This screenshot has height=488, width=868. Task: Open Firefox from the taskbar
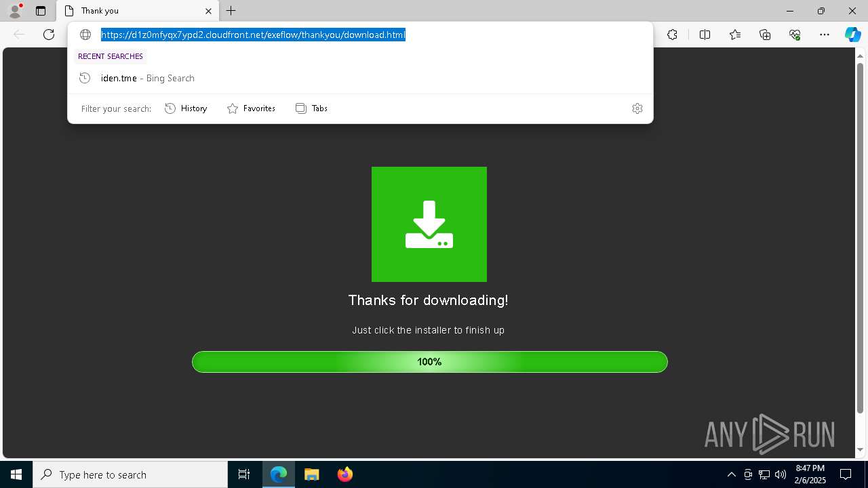pyautogui.click(x=345, y=474)
